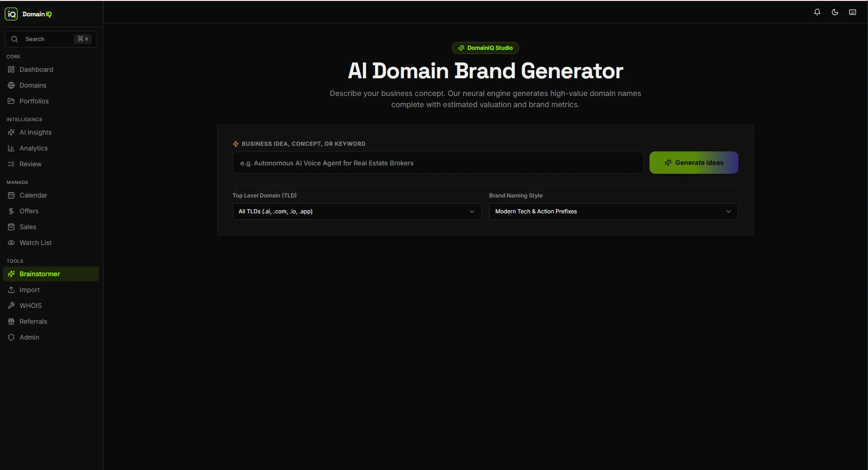Click the WHOIS wrench icon
The height and width of the screenshot is (470, 868).
pyautogui.click(x=11, y=306)
